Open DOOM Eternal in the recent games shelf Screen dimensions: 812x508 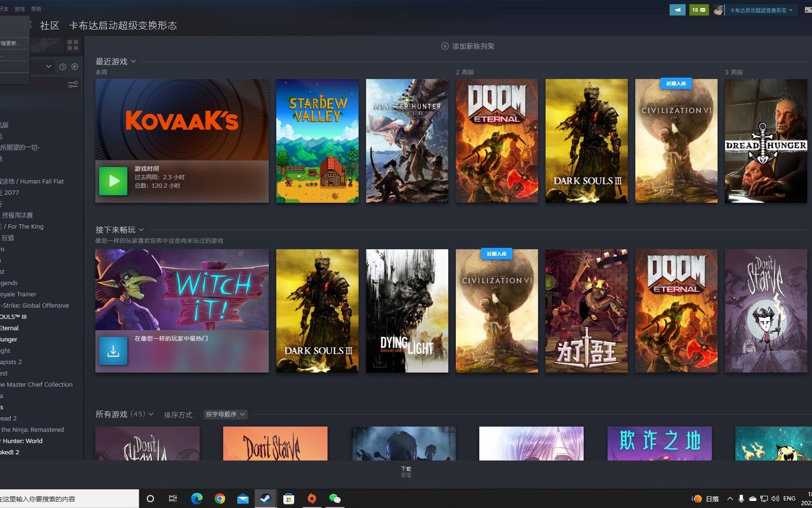click(x=497, y=141)
